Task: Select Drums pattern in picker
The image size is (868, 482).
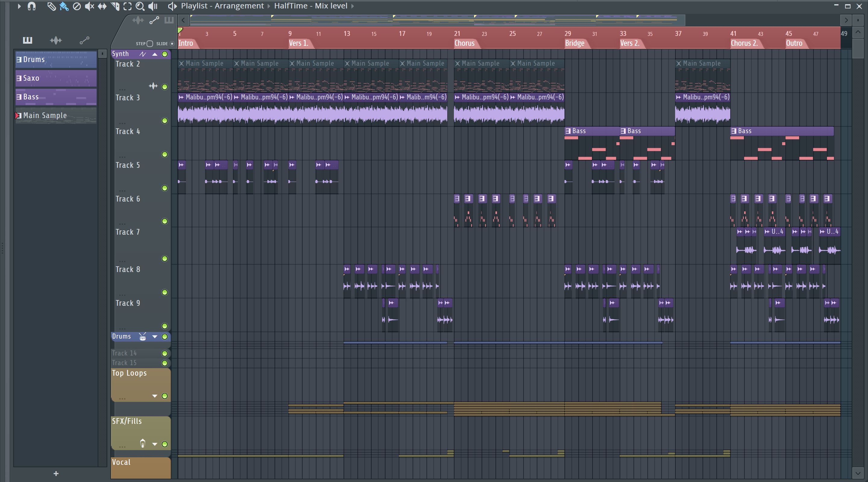Action: (x=56, y=60)
